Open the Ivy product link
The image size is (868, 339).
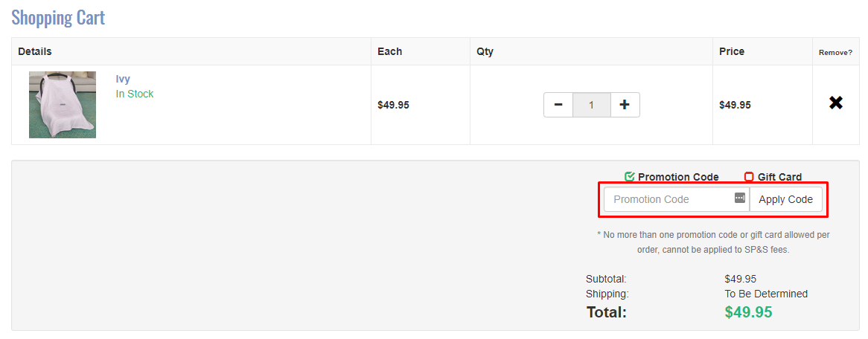(123, 79)
